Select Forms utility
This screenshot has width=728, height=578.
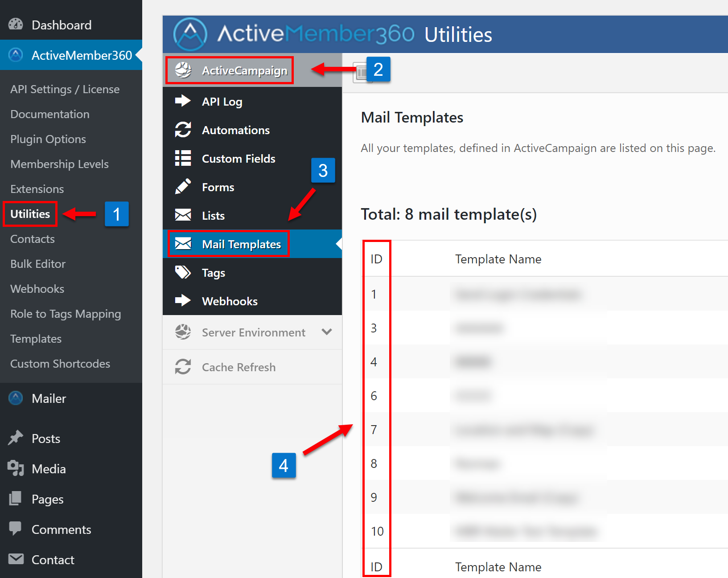point(252,187)
